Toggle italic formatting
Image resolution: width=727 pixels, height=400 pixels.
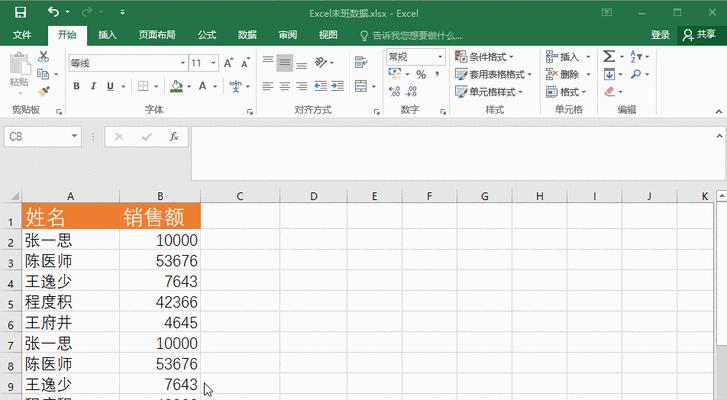click(x=93, y=86)
